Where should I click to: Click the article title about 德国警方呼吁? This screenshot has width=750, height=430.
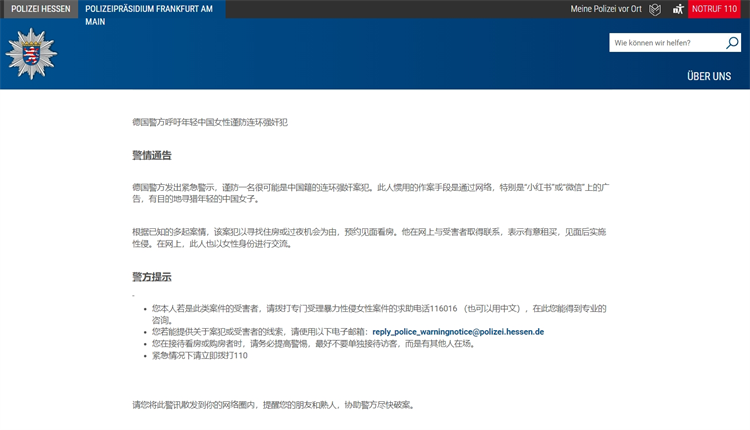click(210, 122)
